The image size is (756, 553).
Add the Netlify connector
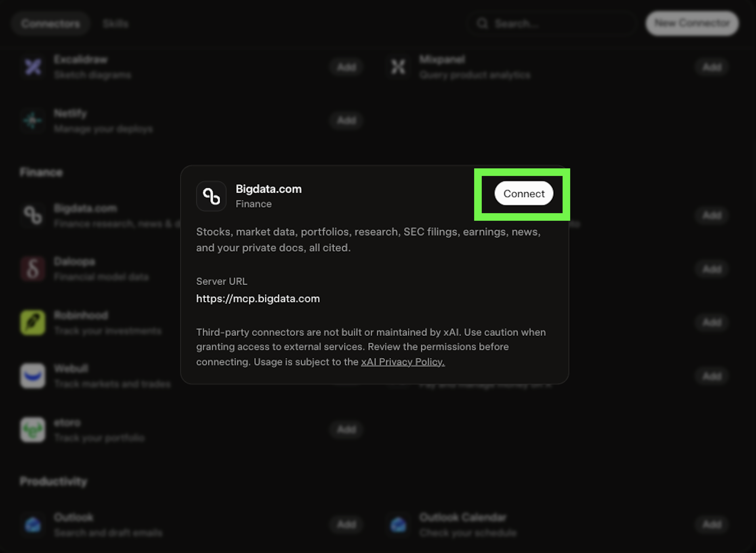(x=346, y=121)
